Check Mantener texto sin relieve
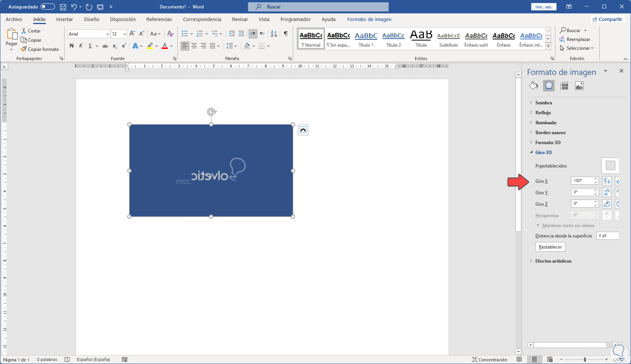This screenshot has height=364, width=631. [538, 225]
